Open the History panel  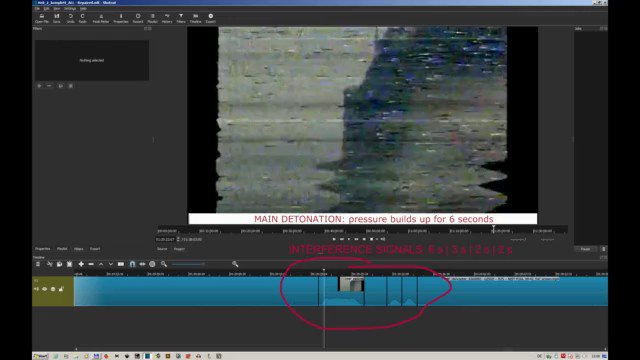point(167,18)
